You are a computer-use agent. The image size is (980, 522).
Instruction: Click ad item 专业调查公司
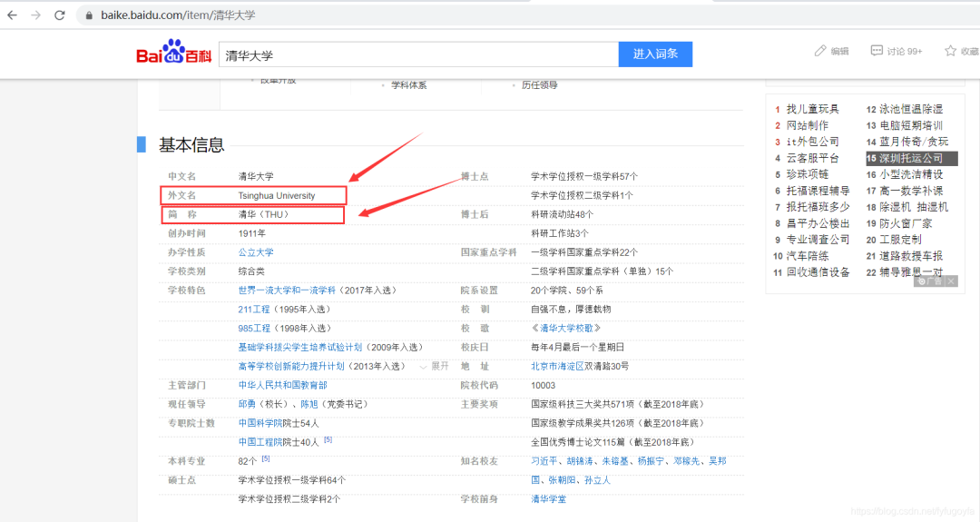[x=818, y=239]
